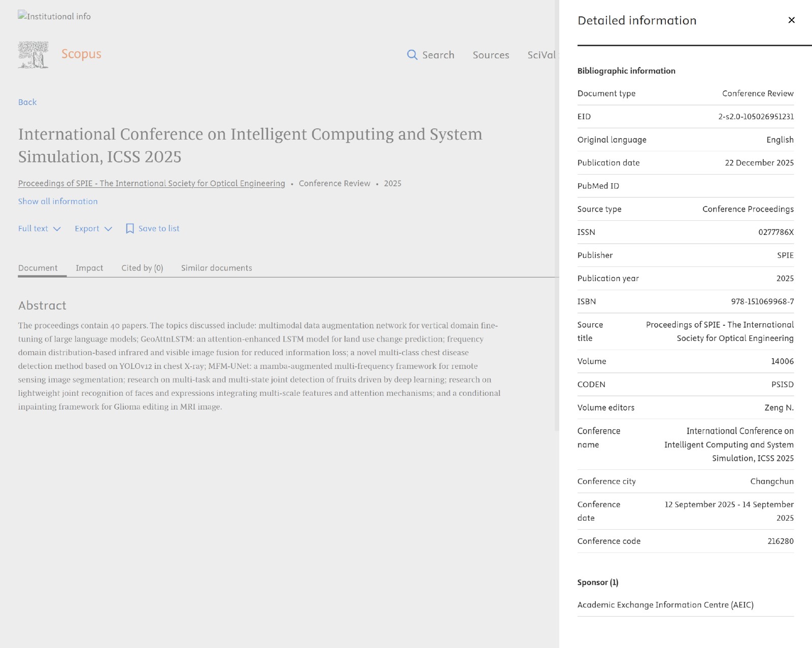
Task: Open Proceedings of SPIE source link
Action: point(152,183)
